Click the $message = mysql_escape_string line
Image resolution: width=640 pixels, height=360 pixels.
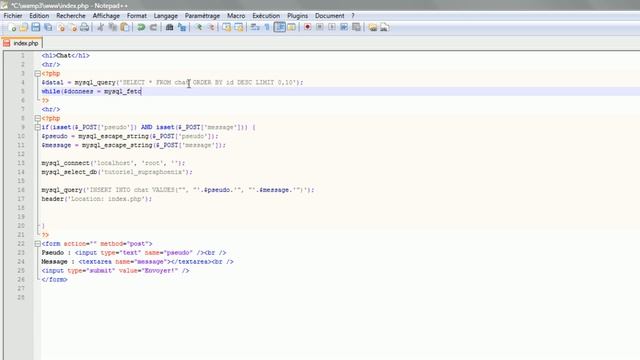[x=133, y=145]
